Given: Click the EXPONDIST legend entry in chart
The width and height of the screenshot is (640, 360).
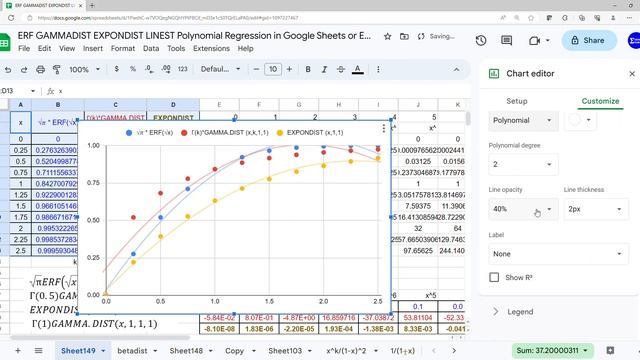Looking at the screenshot, I should point(310,133).
